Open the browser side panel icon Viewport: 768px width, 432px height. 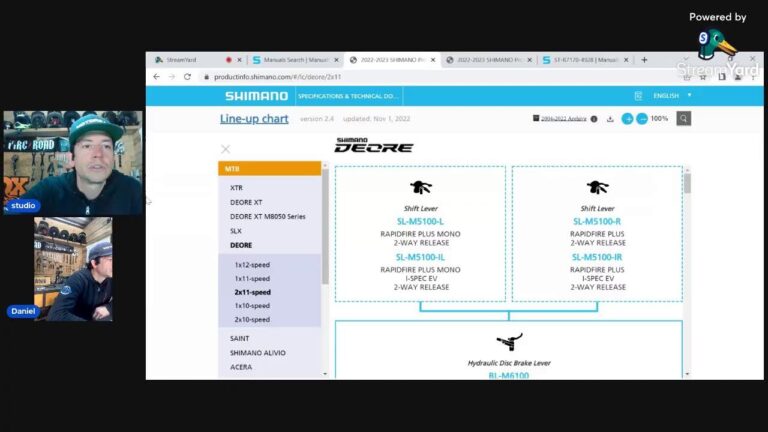tap(721, 77)
